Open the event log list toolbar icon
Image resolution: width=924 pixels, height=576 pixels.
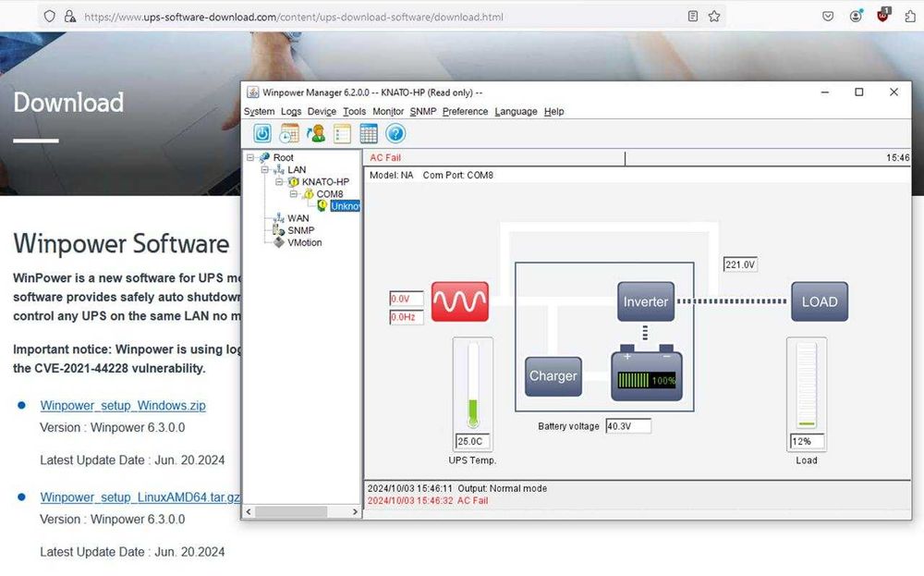(342, 134)
